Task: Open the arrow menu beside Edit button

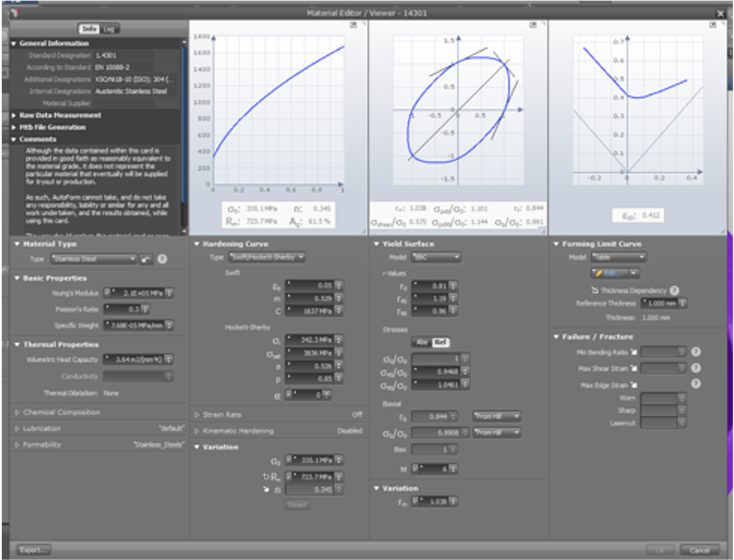Action: pyautogui.click(x=634, y=273)
